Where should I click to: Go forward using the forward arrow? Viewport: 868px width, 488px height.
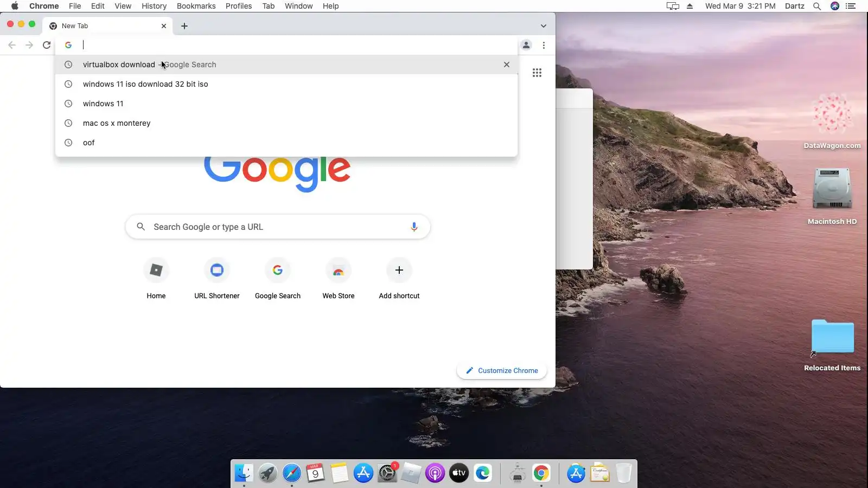29,45
